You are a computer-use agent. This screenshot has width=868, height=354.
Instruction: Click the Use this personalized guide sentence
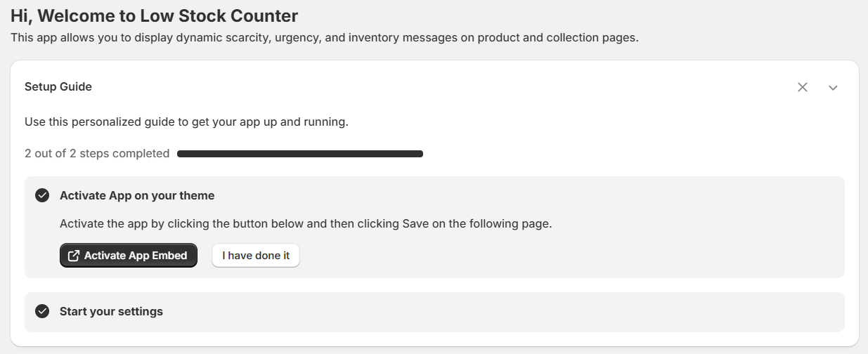pyautogui.click(x=186, y=122)
